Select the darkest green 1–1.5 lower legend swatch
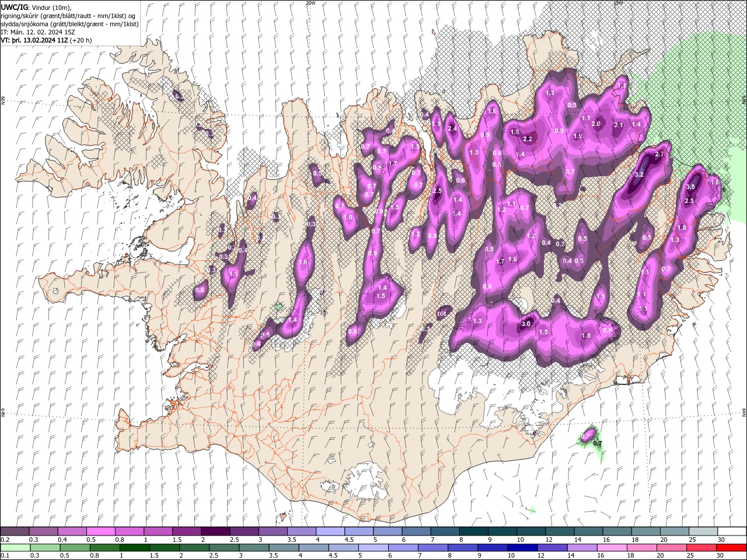The height and width of the screenshot is (560, 747). 135,548
